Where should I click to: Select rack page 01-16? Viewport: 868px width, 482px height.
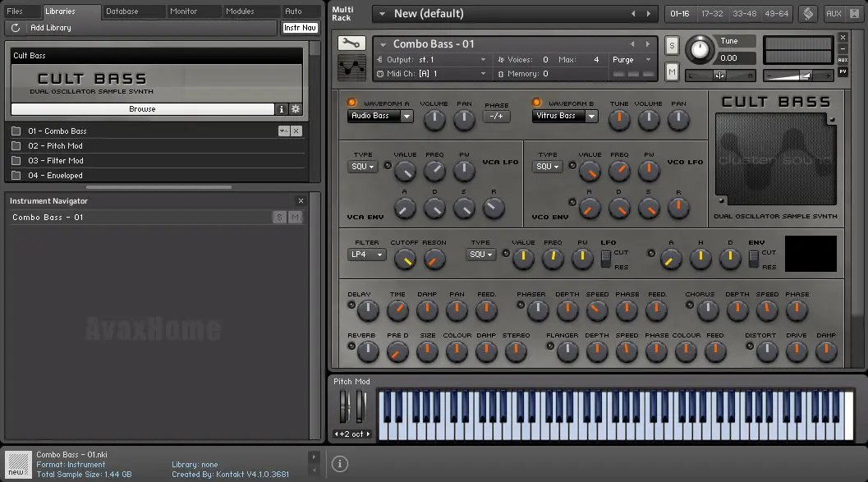(x=680, y=13)
